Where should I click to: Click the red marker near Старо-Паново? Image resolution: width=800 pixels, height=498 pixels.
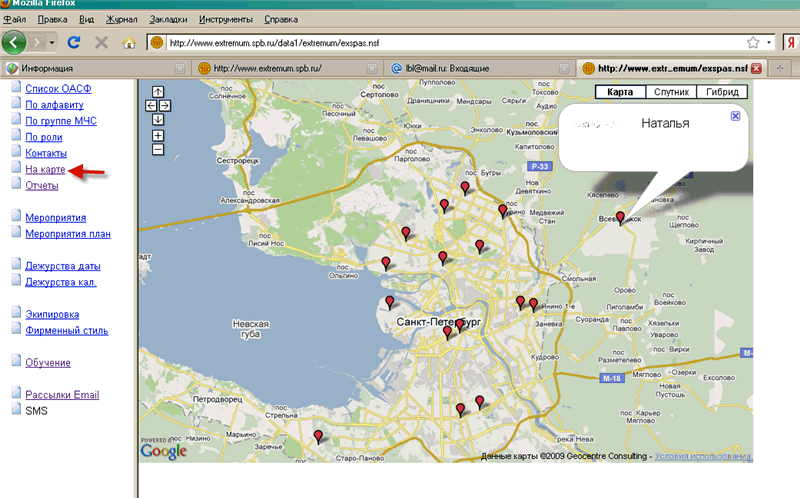click(x=318, y=437)
